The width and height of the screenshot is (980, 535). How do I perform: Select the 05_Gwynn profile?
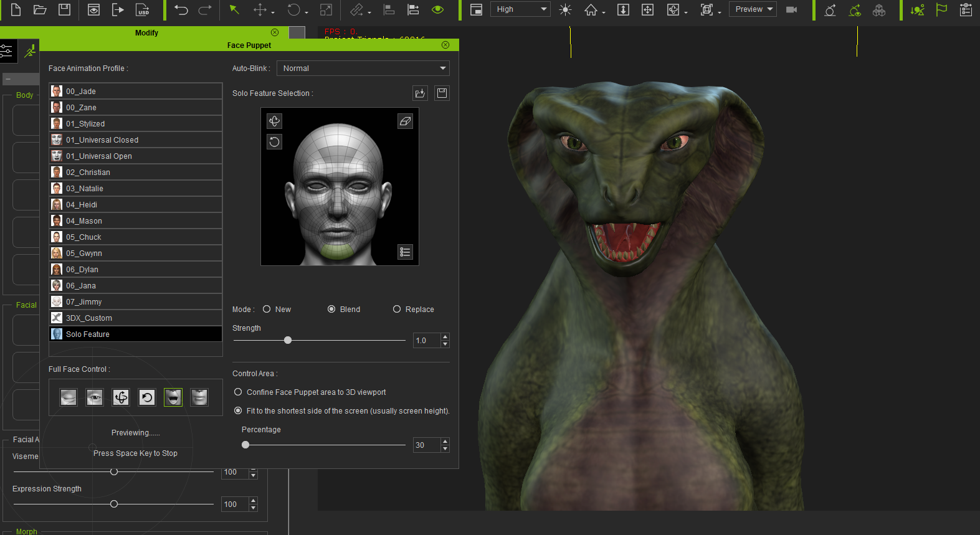pyautogui.click(x=136, y=253)
